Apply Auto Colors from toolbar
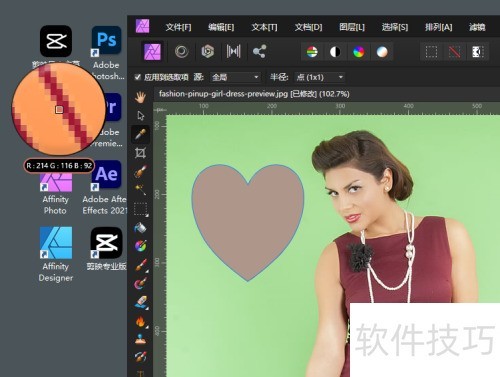Image resolution: width=500 pixels, height=377 pixels. pos(359,52)
